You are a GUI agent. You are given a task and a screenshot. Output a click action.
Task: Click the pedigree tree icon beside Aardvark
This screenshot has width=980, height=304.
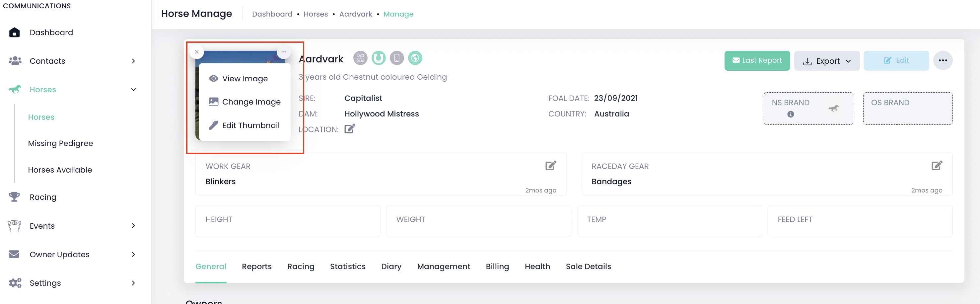(360, 58)
